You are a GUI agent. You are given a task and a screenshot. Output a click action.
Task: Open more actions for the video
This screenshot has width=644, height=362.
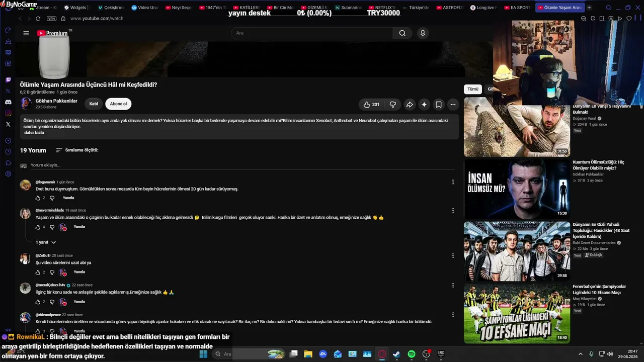453,105
